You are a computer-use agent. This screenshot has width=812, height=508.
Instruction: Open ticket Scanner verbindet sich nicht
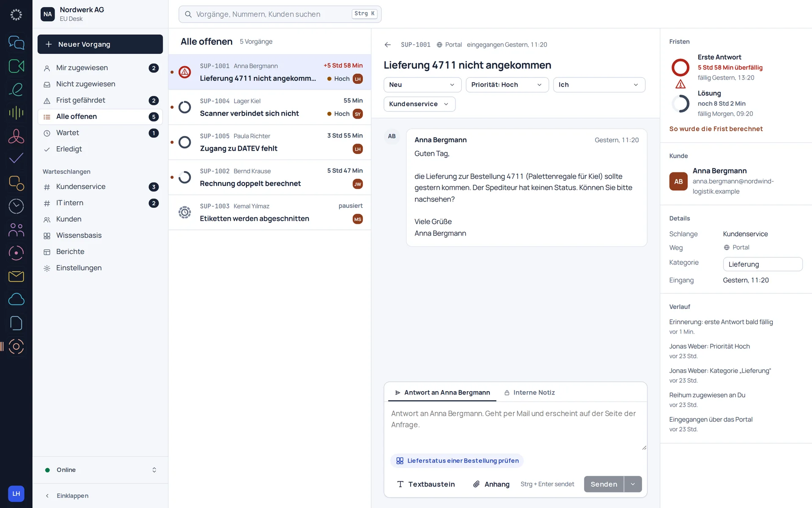coord(270,108)
